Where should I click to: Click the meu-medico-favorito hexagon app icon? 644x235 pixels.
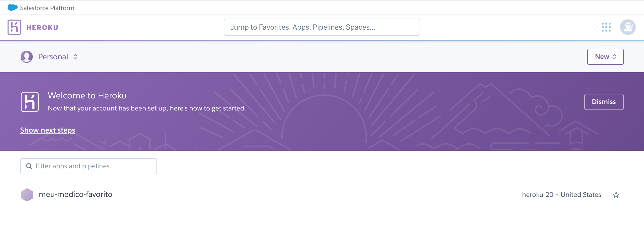[27, 195]
